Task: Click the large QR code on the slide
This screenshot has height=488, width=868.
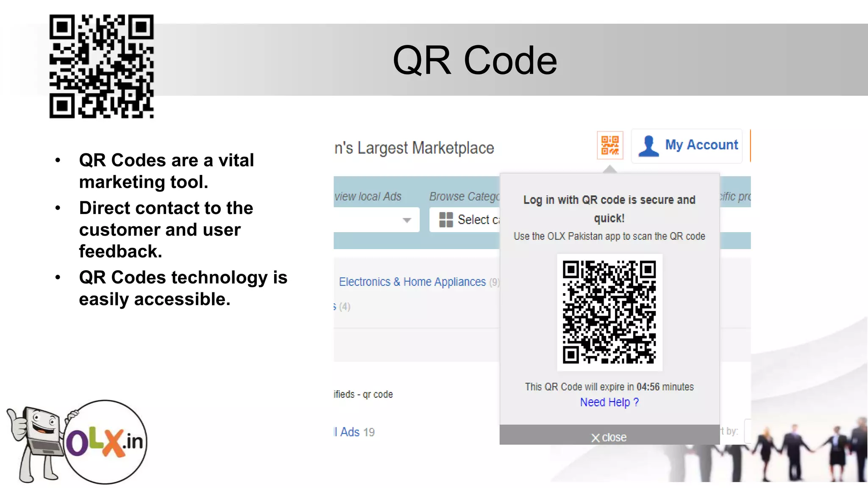Action: click(x=102, y=67)
